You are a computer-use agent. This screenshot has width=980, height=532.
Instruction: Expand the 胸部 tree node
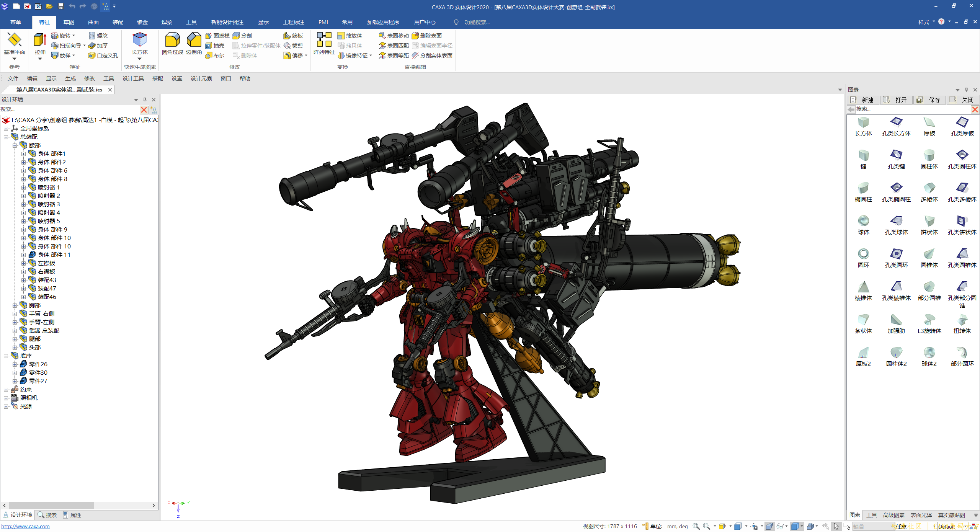coord(15,305)
